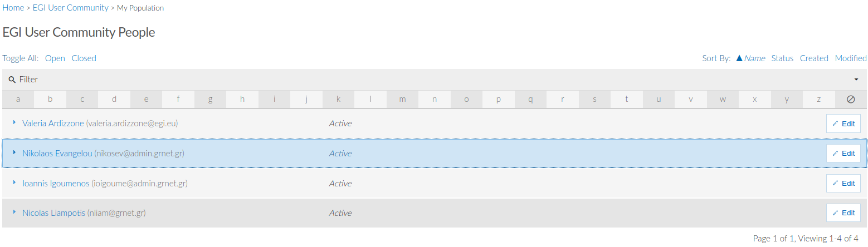Expand Nicolas Liampotis's row triangle
The height and width of the screenshot is (247, 868).
[14, 212]
